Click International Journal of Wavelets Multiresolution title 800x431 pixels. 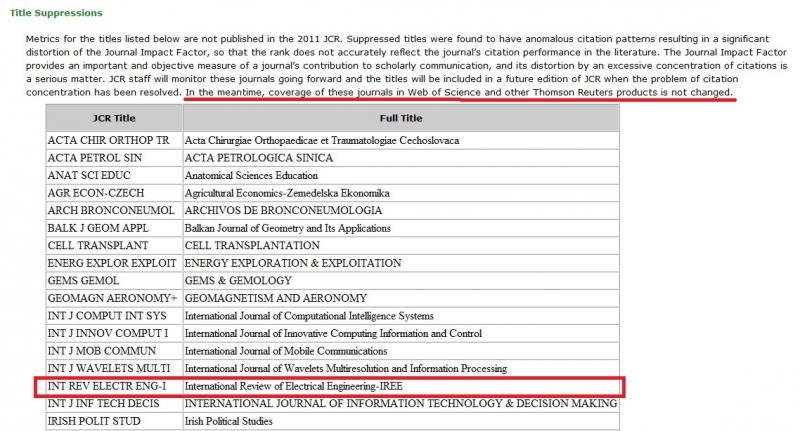pos(346,369)
